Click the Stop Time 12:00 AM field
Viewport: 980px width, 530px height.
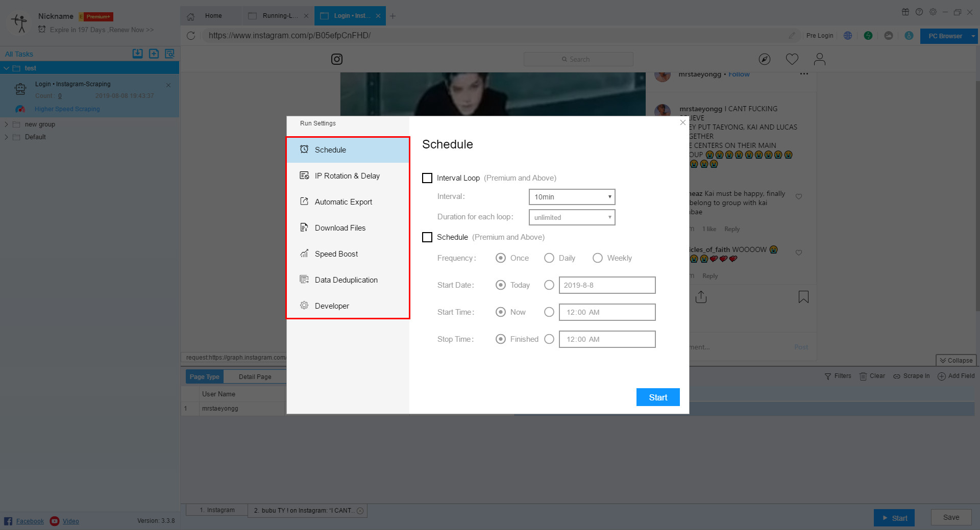click(607, 339)
